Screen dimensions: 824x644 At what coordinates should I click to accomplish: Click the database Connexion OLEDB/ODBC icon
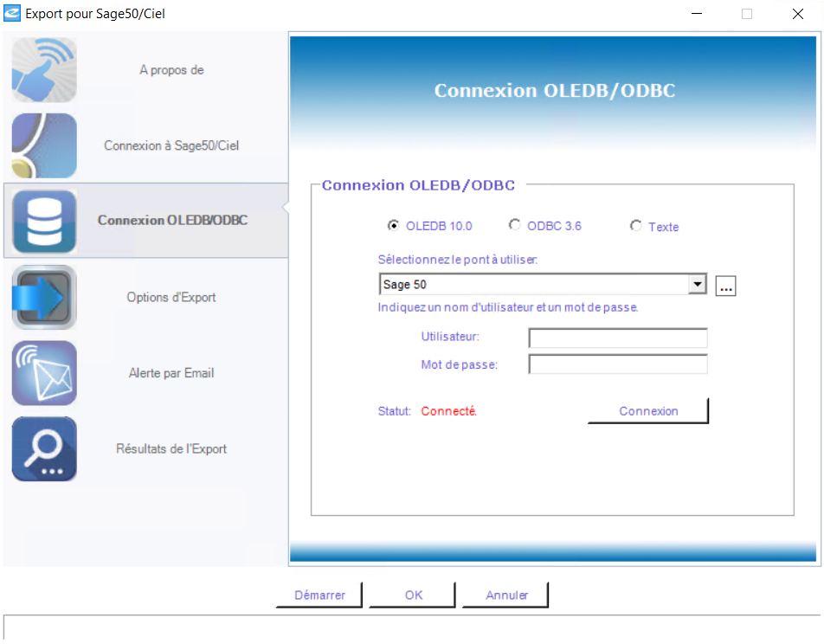coord(44,221)
